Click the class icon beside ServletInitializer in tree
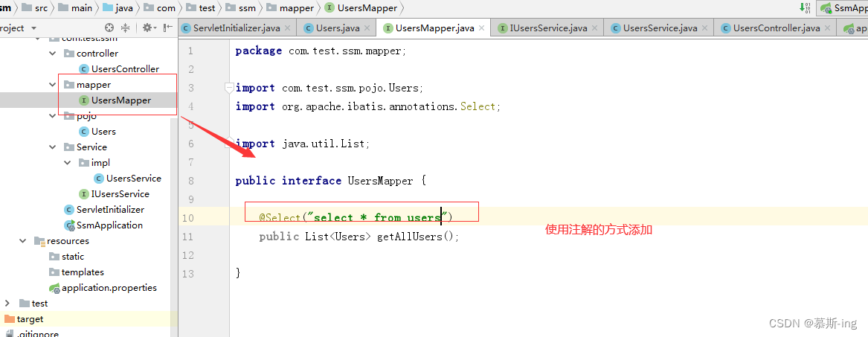868x337 pixels. (x=69, y=210)
